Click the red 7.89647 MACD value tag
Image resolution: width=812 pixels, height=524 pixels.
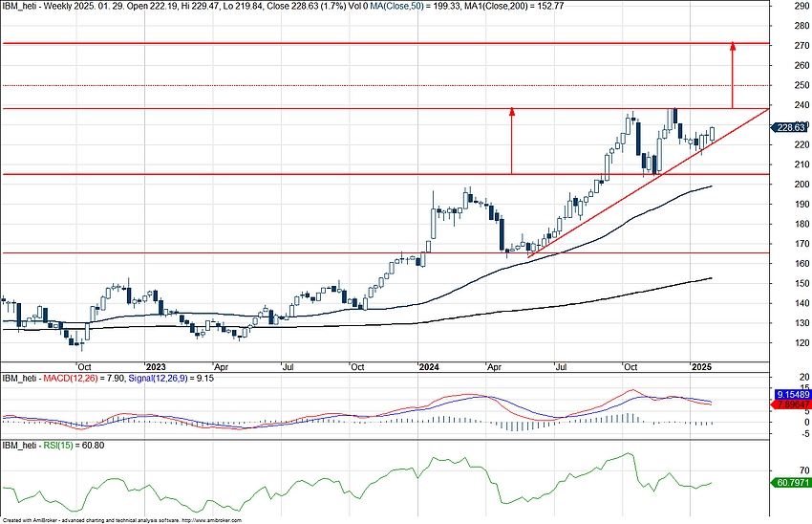(x=792, y=404)
